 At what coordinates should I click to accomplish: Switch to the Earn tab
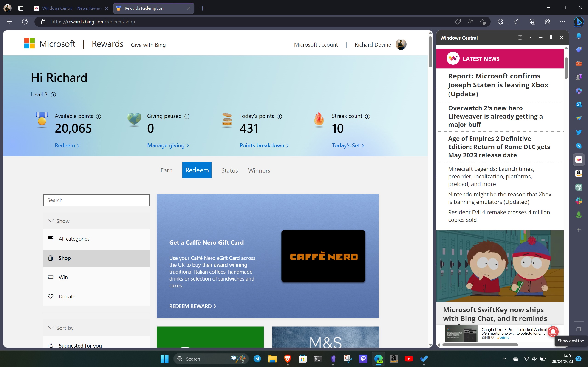pyautogui.click(x=166, y=170)
